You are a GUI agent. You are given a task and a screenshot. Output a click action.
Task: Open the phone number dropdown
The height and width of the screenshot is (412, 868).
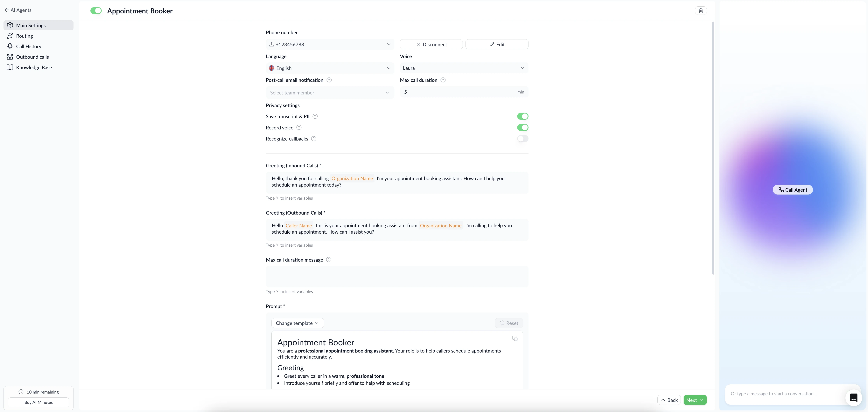(x=330, y=44)
